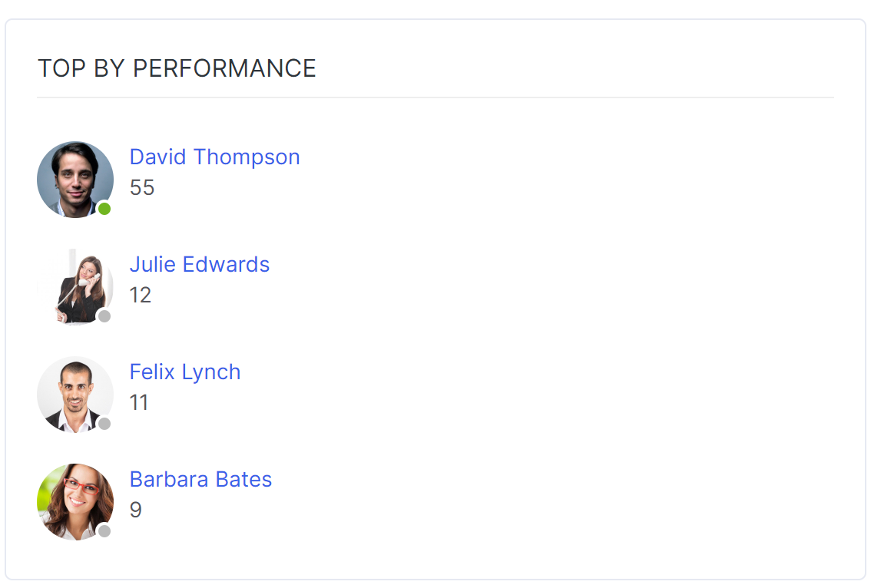Click the word TOP in the panel title
Screen dimensions: 871x588
click(61, 68)
